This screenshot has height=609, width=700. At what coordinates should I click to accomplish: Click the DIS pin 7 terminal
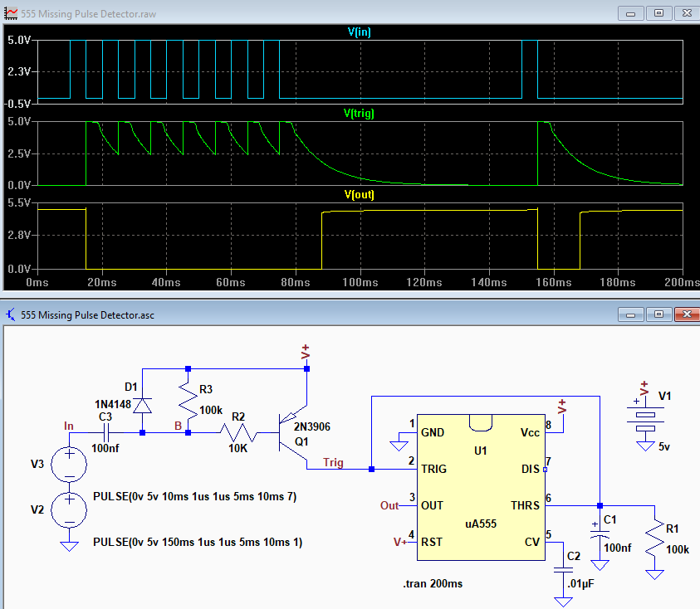point(545,470)
